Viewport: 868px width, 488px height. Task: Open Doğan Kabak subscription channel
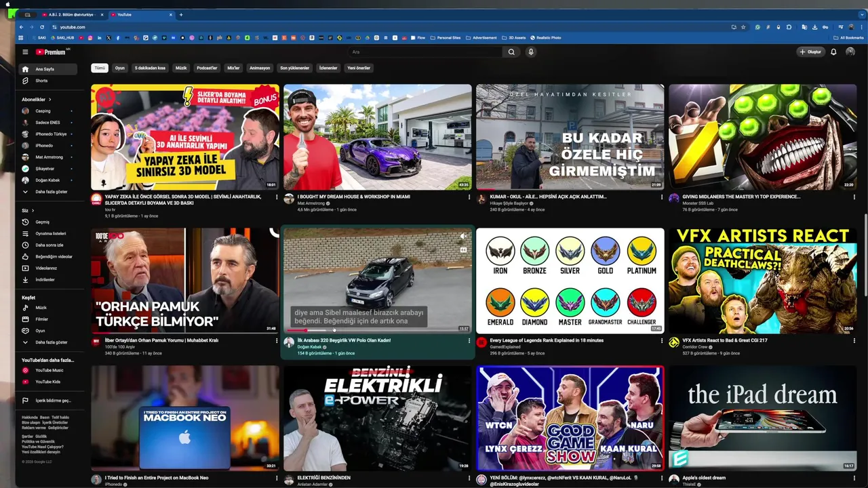[x=49, y=180]
